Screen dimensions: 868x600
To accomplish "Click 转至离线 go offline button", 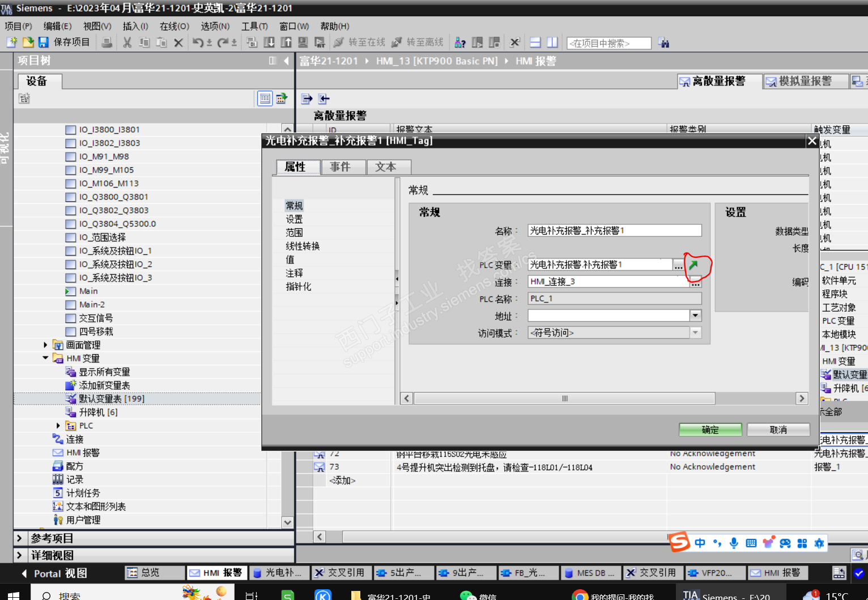I will point(418,42).
